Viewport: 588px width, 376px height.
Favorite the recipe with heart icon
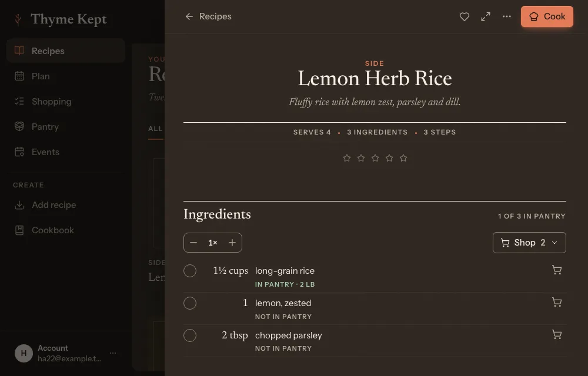point(465,16)
